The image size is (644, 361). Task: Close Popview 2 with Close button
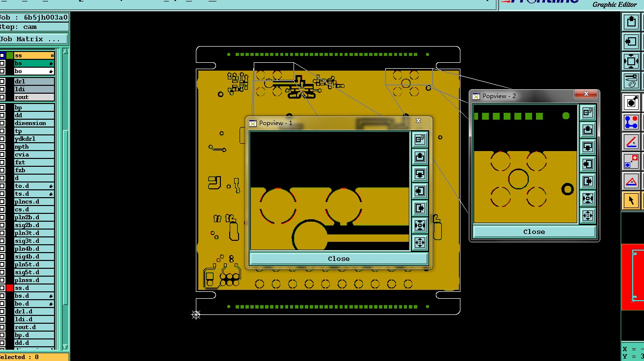point(534,232)
